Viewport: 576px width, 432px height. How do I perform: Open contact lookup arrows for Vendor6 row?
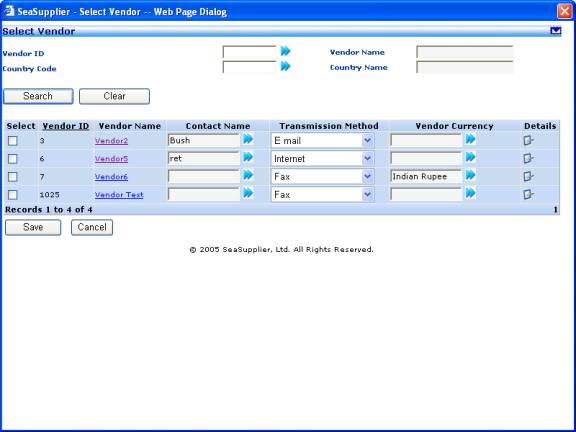click(x=248, y=175)
